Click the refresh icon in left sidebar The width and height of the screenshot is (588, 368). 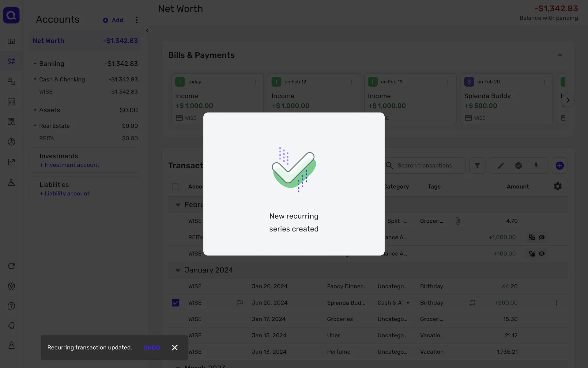11,266
